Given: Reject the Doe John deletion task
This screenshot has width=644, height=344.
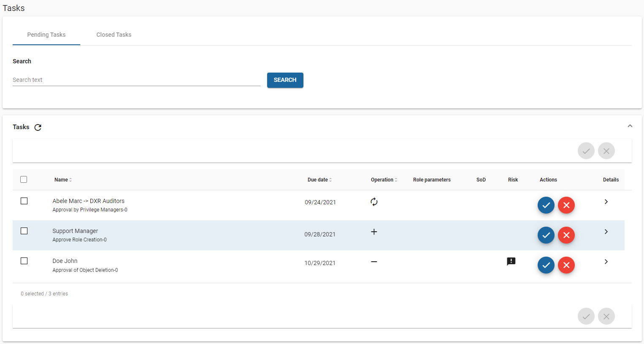Looking at the screenshot, I should [x=566, y=265].
